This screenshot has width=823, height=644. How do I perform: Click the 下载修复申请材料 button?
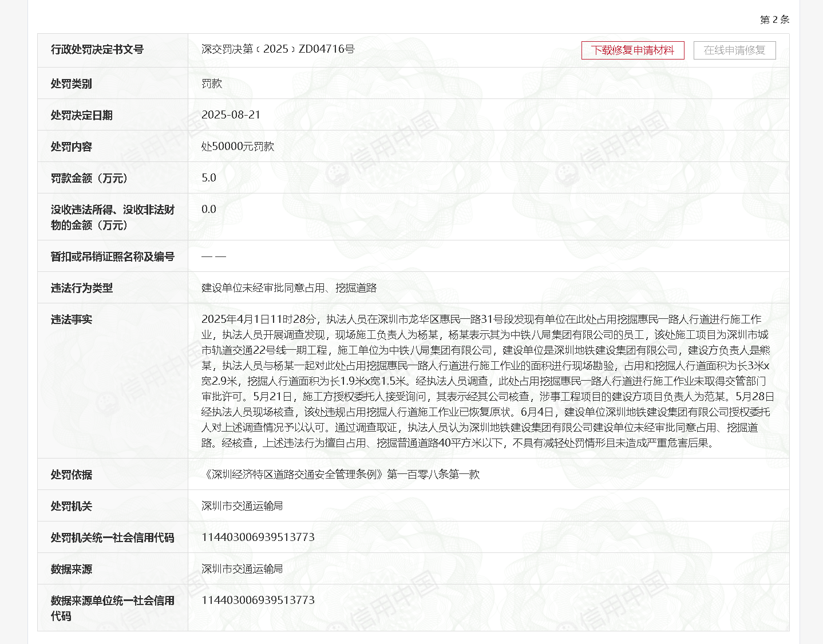point(632,50)
